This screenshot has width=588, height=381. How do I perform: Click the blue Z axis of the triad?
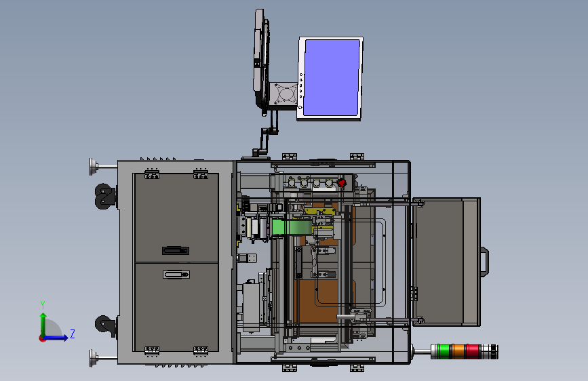[56, 338]
